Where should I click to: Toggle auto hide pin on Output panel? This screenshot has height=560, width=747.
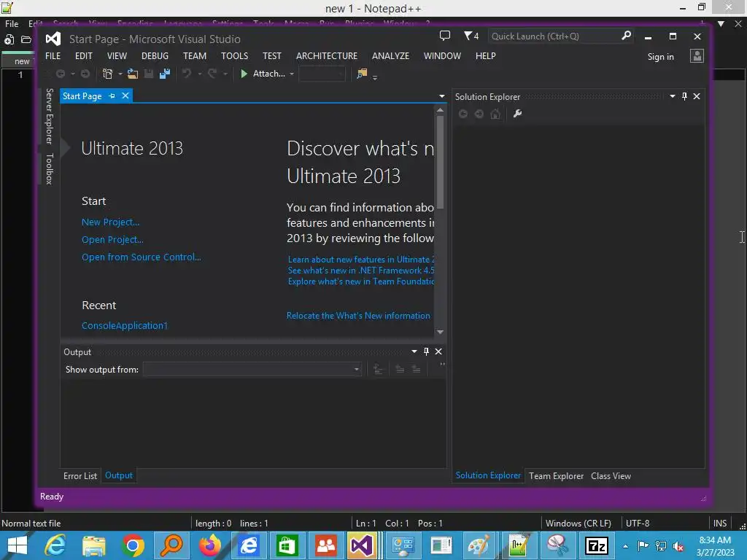click(426, 351)
